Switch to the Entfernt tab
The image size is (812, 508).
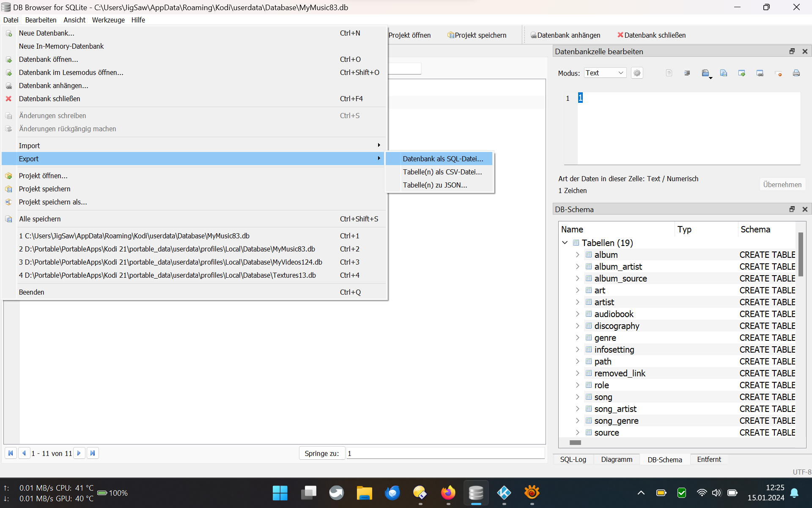point(709,459)
